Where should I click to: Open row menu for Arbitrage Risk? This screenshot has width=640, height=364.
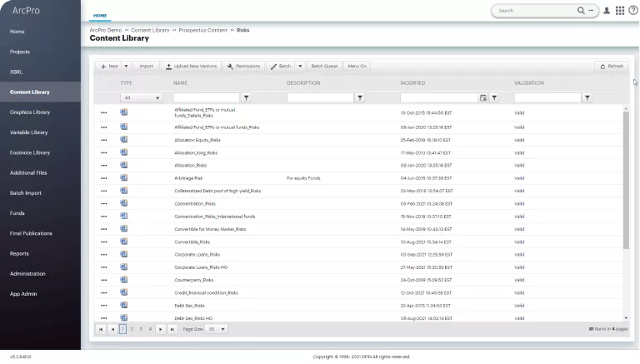pyautogui.click(x=103, y=178)
